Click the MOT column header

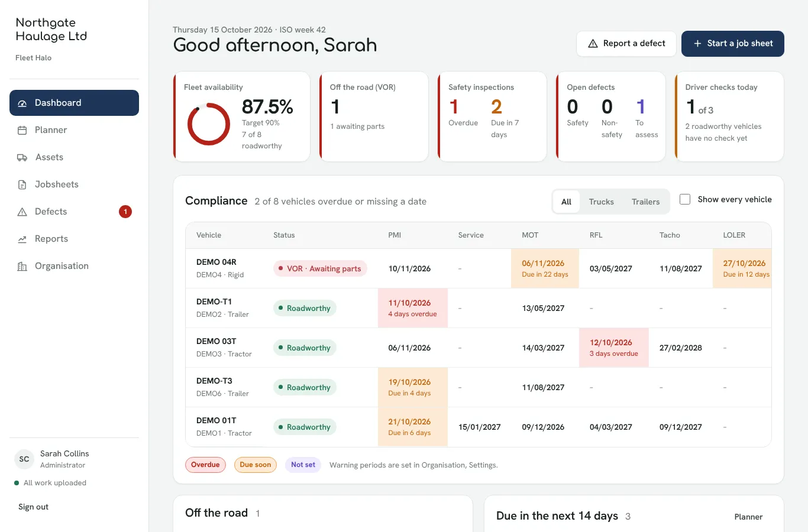click(x=530, y=235)
